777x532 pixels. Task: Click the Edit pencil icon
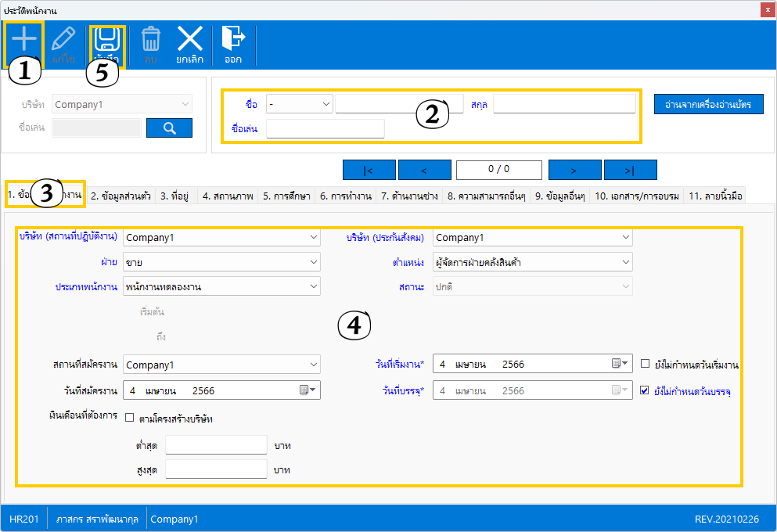coord(63,39)
